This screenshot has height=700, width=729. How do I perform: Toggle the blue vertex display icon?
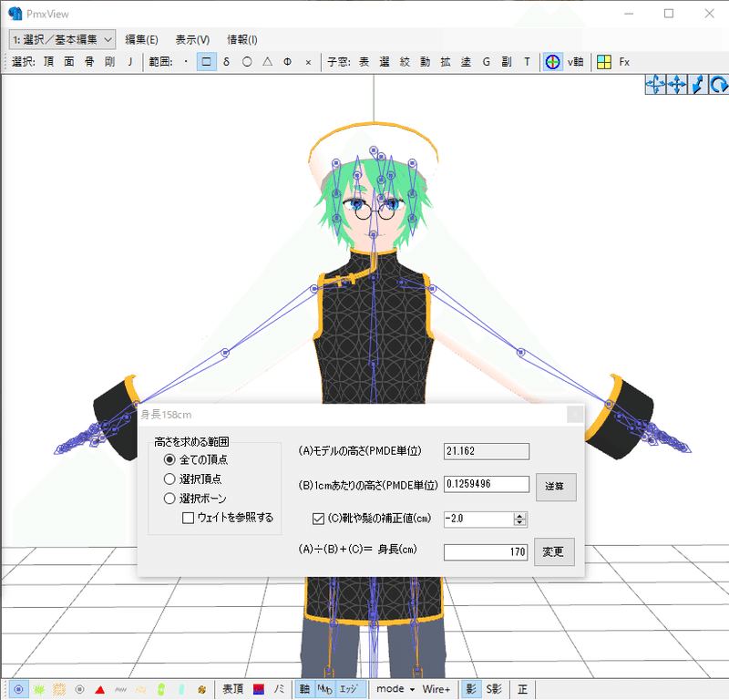tap(18, 689)
